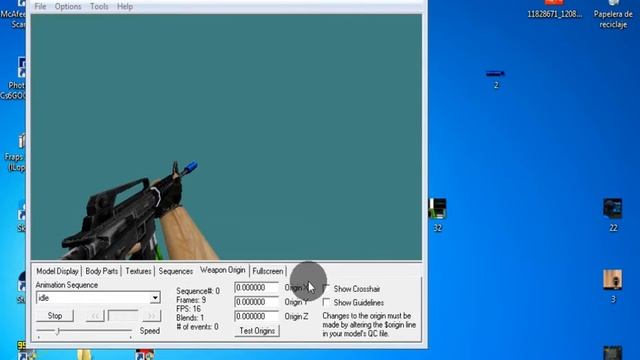Image resolution: width=640 pixels, height=360 pixels.
Task: Step to the next animation frame
Action: click(x=151, y=316)
